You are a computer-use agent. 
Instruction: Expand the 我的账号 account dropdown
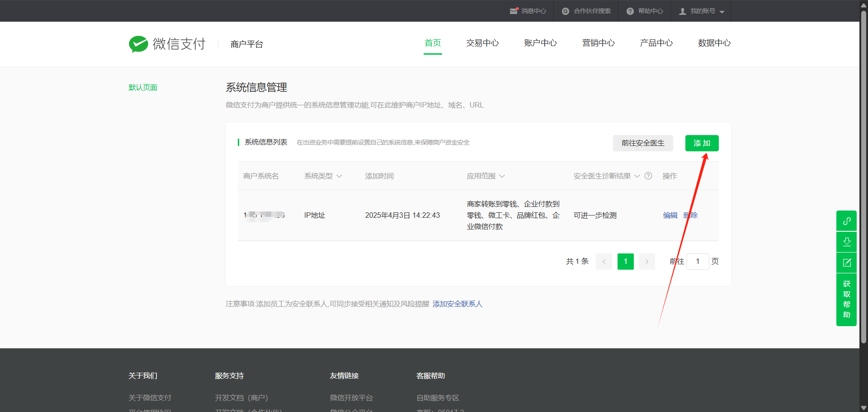[722, 12]
